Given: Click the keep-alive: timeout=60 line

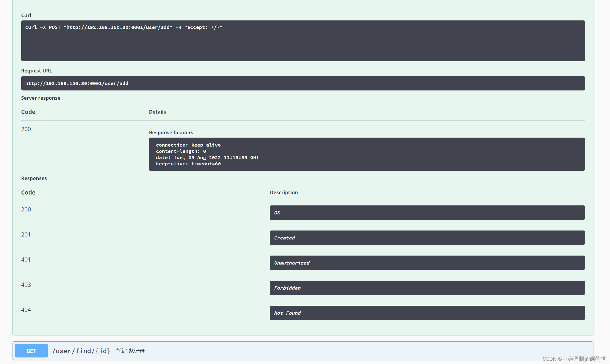Looking at the screenshot, I should (x=188, y=164).
